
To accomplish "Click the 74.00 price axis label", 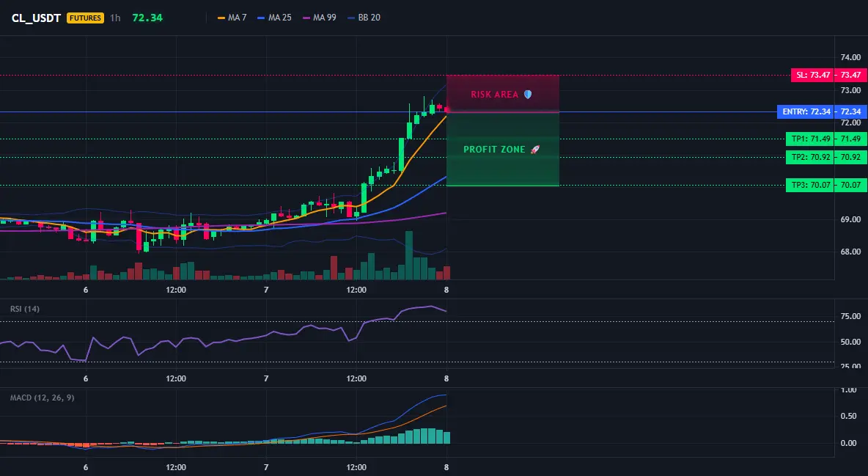I will (x=851, y=58).
